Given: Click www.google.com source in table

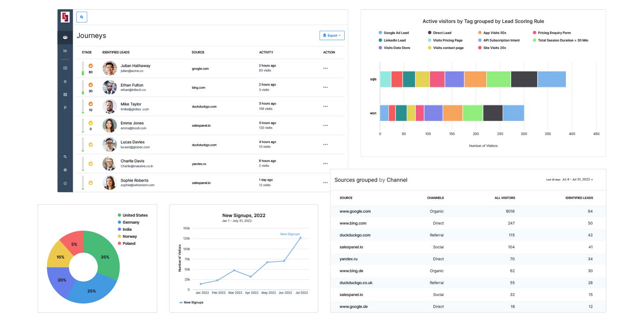Looking at the screenshot, I should tap(355, 211).
